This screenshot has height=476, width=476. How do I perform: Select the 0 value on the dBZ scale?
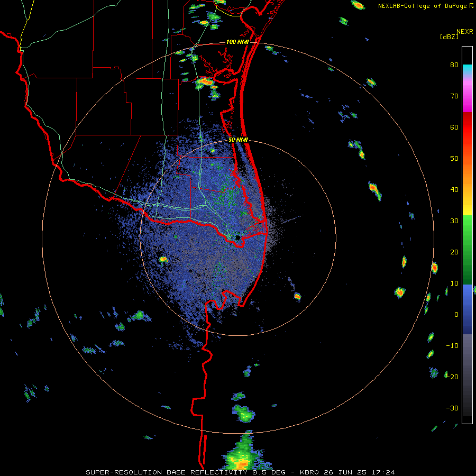456,315
